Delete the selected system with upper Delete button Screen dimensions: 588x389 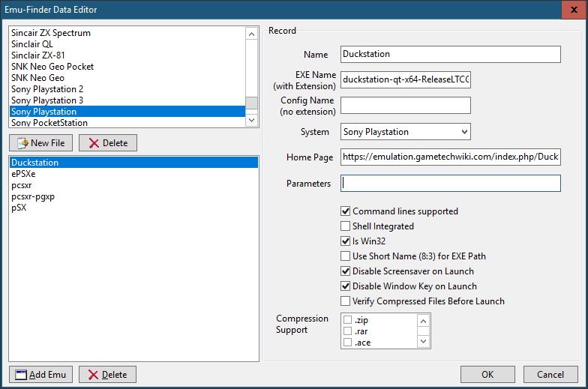pos(108,142)
